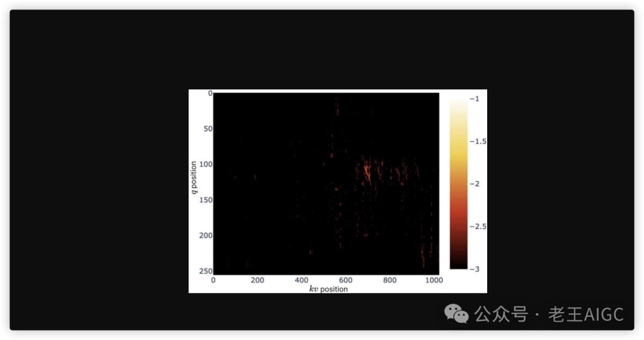Screen dimensions: 644x340
Task: Click the x-axis tick label 400
Action: 302,280
